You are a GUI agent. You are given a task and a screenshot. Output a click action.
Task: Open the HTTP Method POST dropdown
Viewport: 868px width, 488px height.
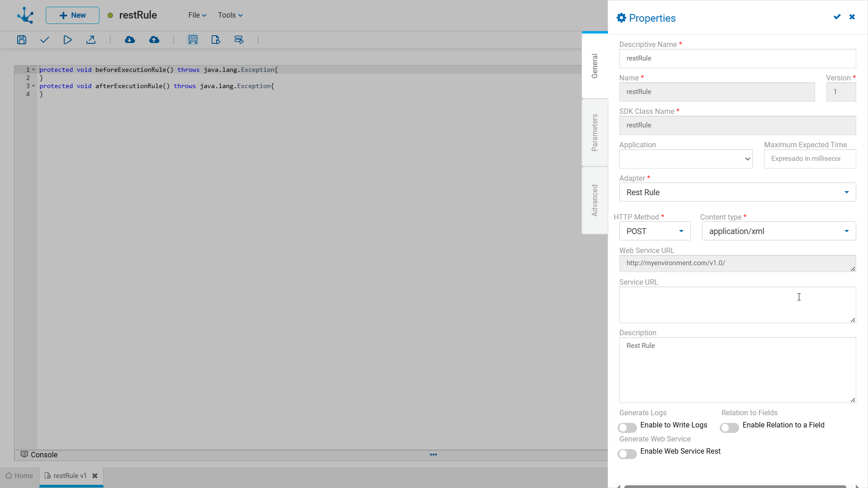655,231
